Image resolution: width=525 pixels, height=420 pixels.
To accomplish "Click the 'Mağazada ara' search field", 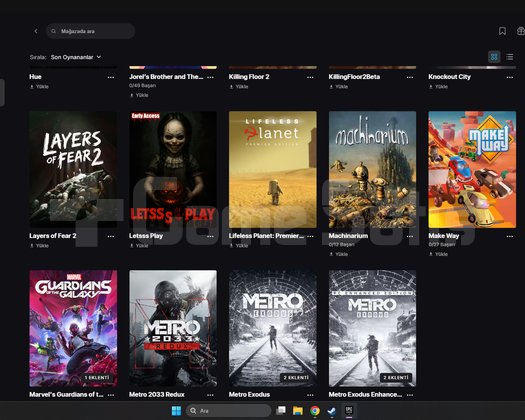I will pyautogui.click(x=90, y=31).
